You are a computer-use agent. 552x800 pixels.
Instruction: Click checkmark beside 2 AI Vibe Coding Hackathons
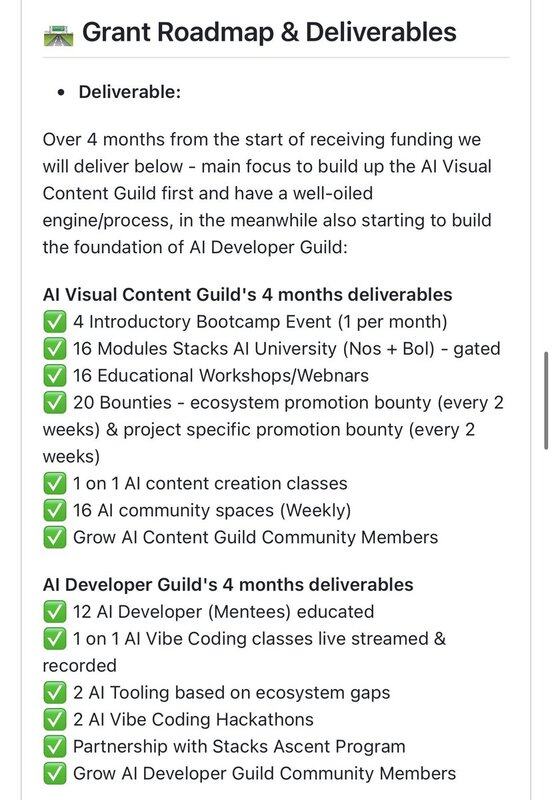pyautogui.click(x=55, y=720)
